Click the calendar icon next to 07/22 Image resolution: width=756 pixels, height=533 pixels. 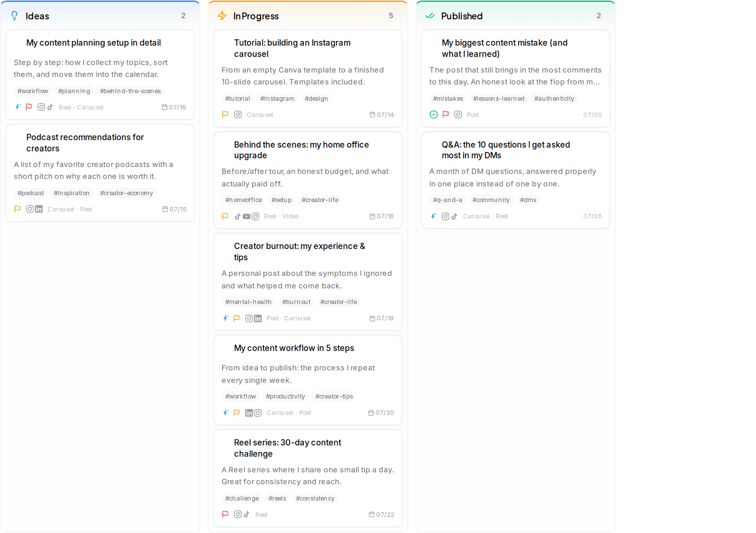[372, 514]
